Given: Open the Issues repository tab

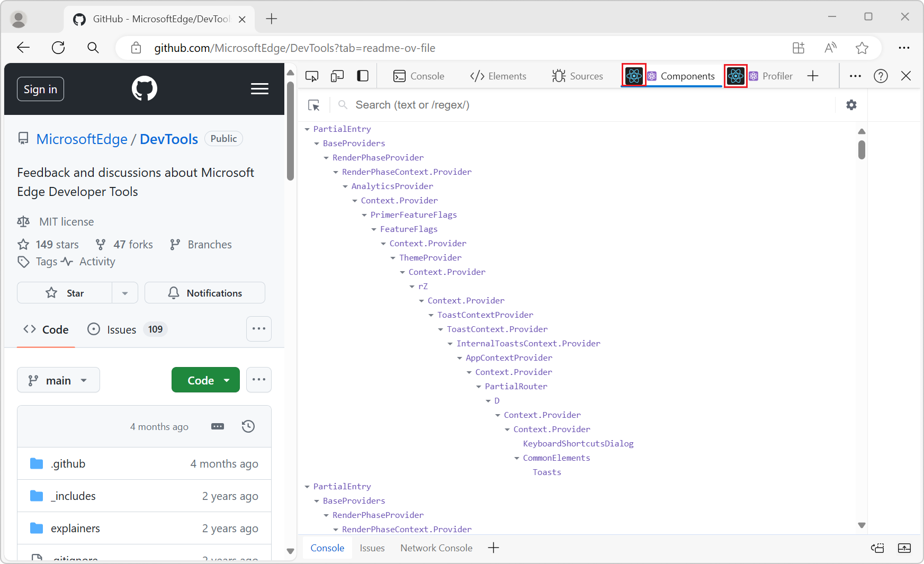Looking at the screenshot, I should pyautogui.click(x=127, y=329).
